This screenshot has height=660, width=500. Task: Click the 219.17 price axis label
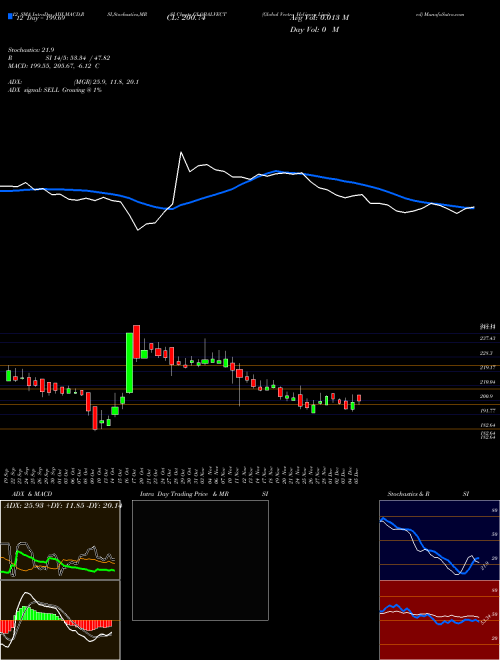click(x=487, y=367)
